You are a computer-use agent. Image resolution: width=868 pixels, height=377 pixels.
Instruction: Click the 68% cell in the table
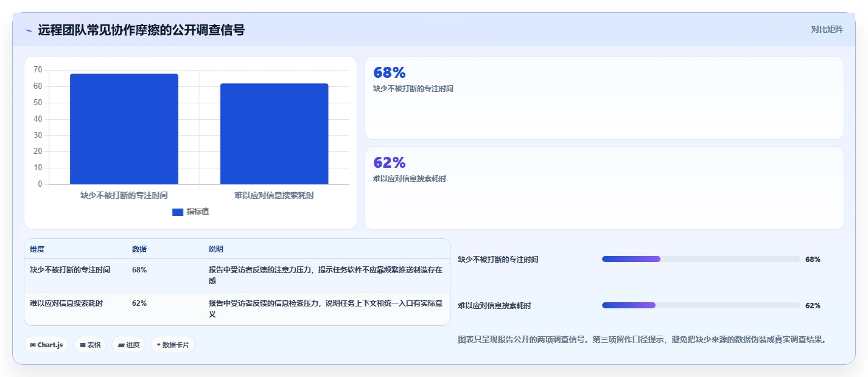click(x=139, y=269)
